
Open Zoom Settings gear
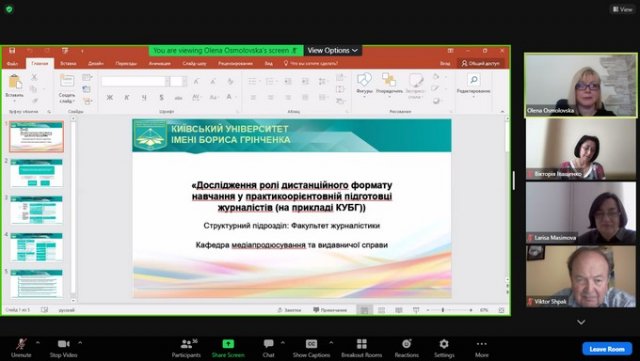pos(444,348)
